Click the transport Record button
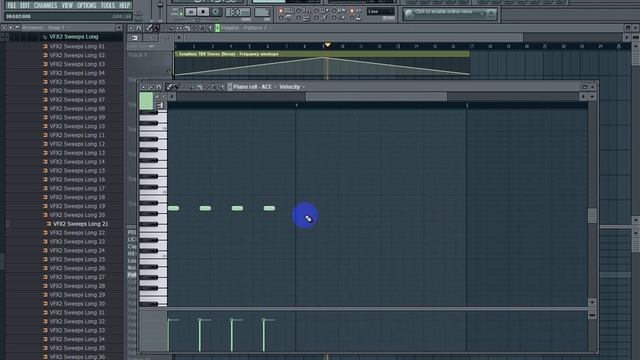 point(216,12)
